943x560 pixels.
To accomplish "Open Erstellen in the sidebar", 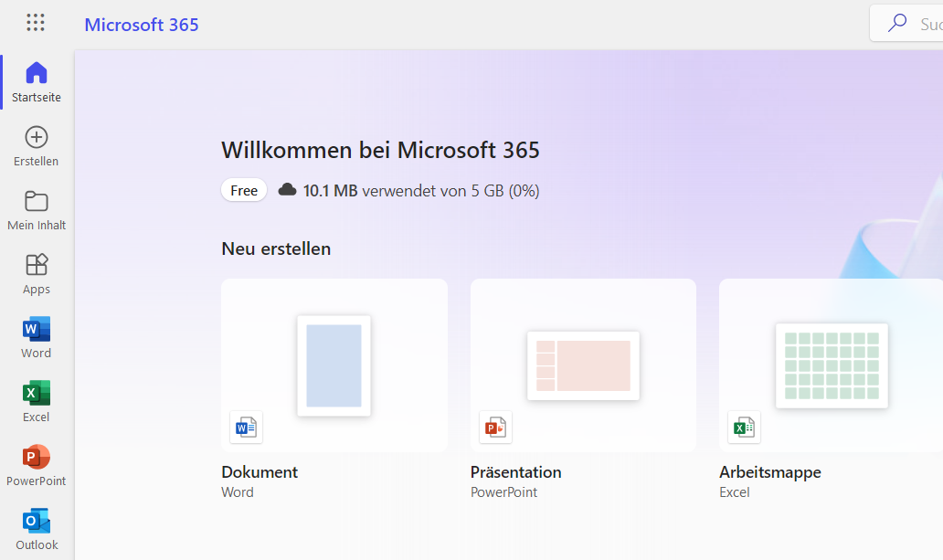I will [x=36, y=146].
